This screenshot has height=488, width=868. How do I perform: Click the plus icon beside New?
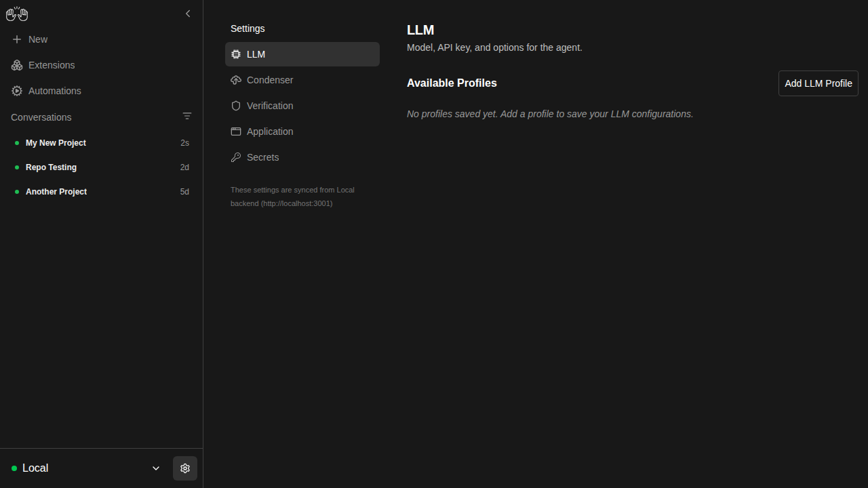click(17, 39)
